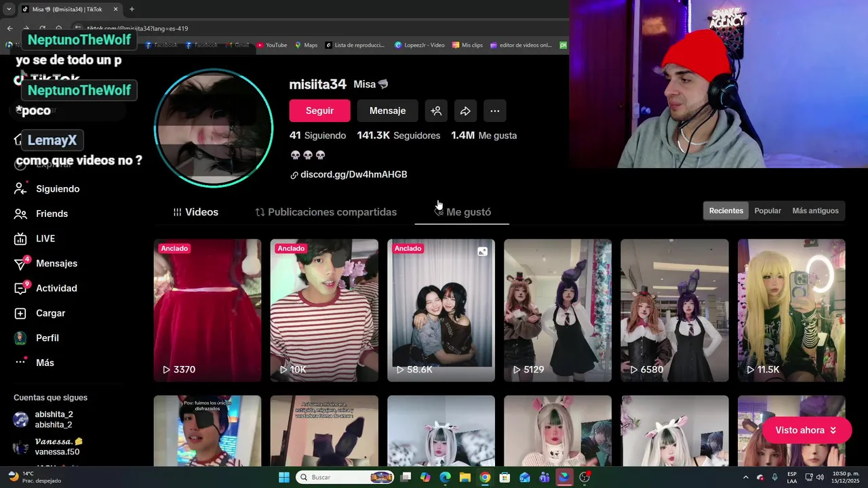Open Chrome's tab search dropdown arrow

click(9, 9)
